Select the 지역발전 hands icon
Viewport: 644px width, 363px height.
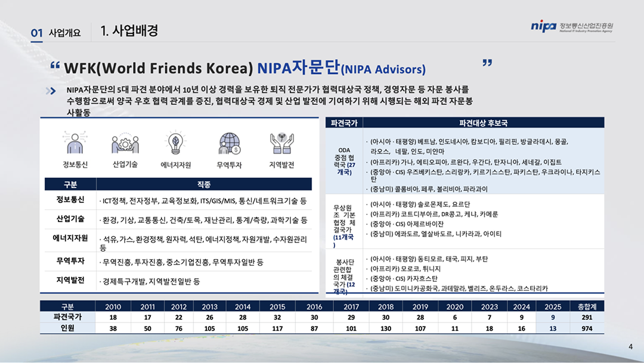[281, 143]
